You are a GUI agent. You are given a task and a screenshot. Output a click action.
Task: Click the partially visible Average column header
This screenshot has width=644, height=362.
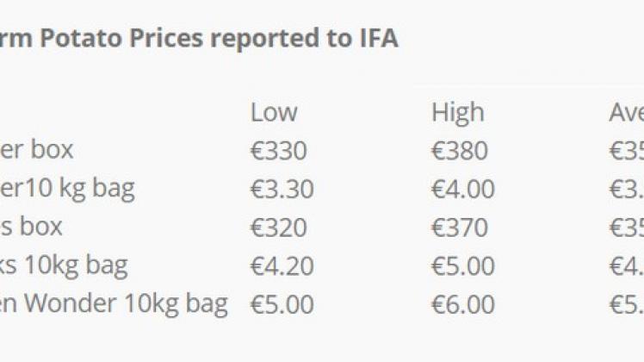[627, 112]
